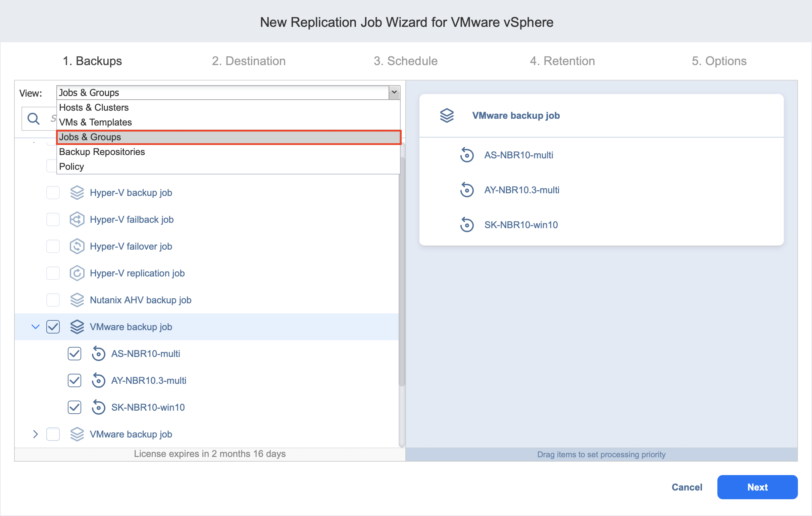Click the Hyper-V backup job layers icon
This screenshot has height=516, width=812.
click(x=77, y=193)
